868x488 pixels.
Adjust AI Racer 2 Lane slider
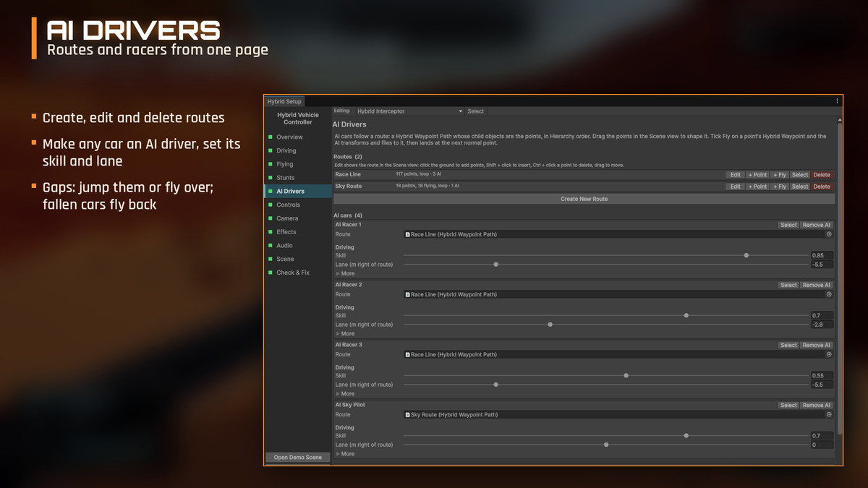605,325
